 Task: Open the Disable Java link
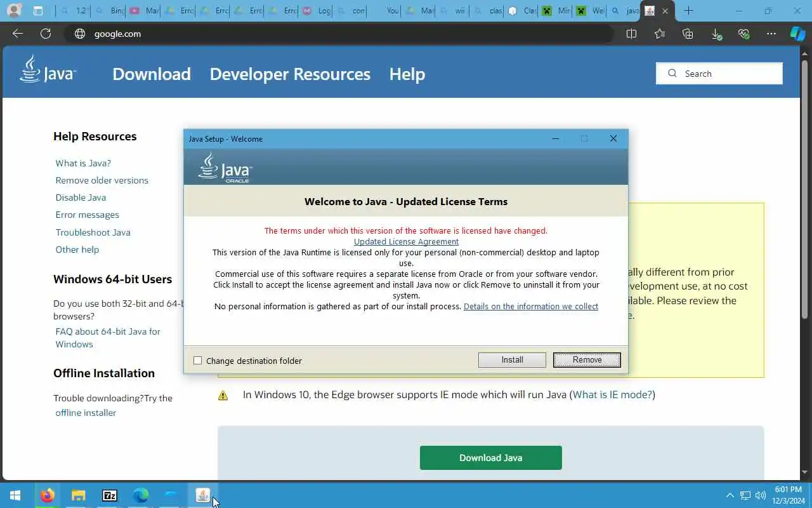coord(81,197)
